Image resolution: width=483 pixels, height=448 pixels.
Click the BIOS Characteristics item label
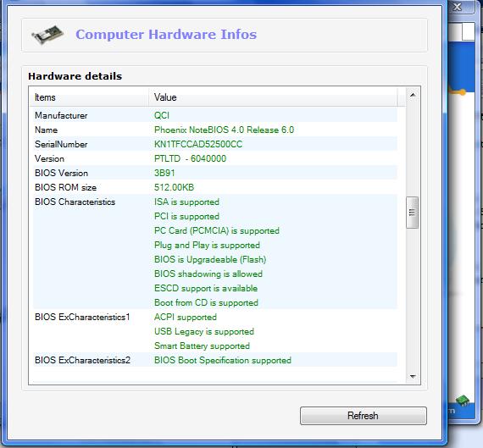pos(75,202)
